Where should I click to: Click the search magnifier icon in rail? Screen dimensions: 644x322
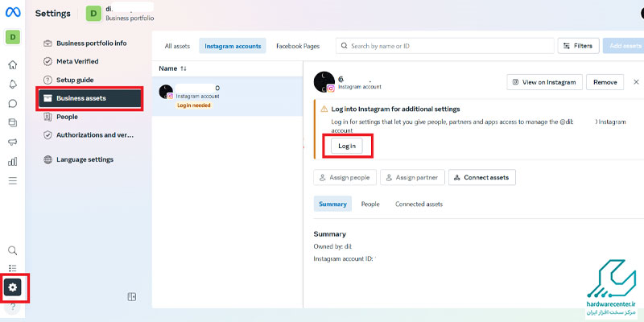pos(13,250)
